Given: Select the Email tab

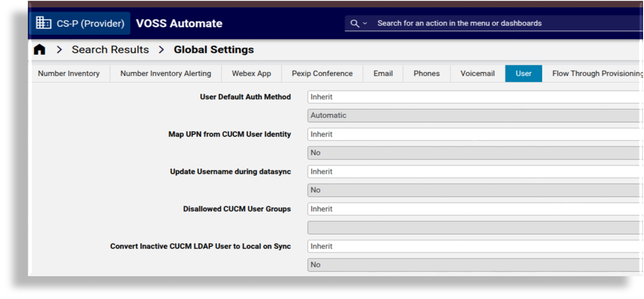Looking at the screenshot, I should point(383,73).
